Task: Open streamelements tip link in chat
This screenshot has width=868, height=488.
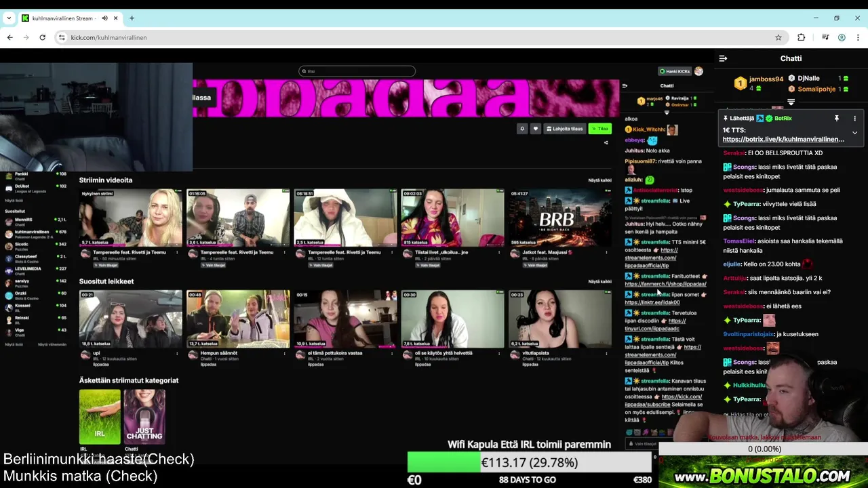Action: coord(651,258)
